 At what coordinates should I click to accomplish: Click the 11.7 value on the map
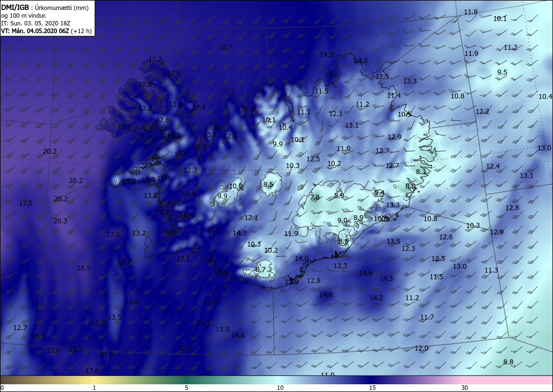[427, 317]
